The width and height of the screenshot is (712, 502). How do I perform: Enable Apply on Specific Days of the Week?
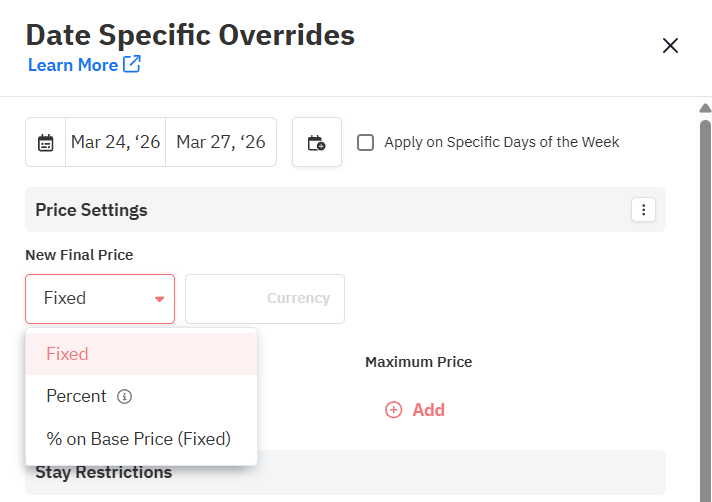click(366, 142)
